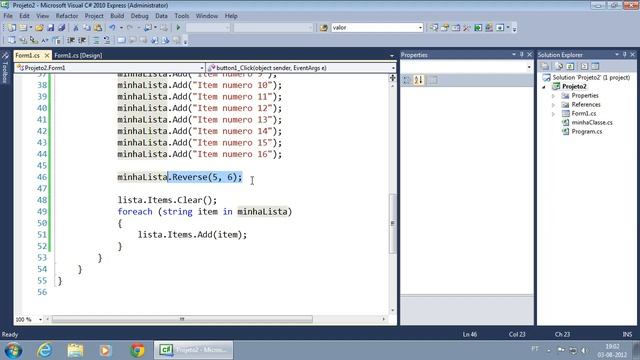The width and height of the screenshot is (640, 360).
Task: Click the Increase Indent icon
Action: pyautogui.click(x=82, y=40)
